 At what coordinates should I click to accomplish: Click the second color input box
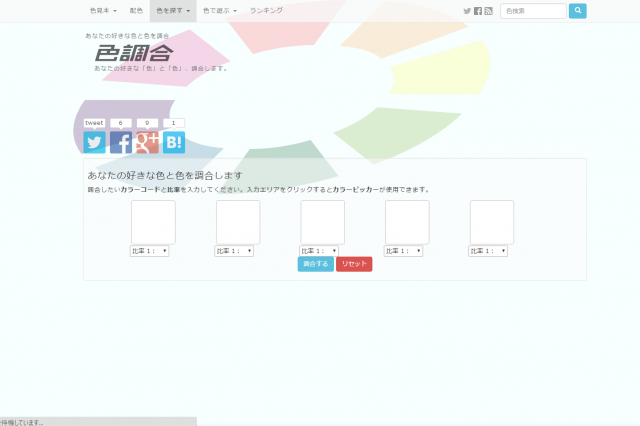pos(238,222)
